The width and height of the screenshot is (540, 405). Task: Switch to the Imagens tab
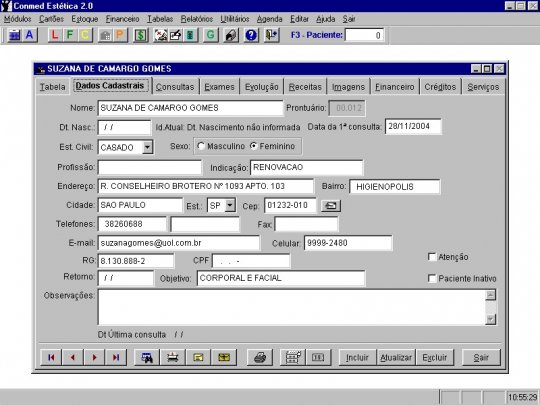click(x=348, y=87)
